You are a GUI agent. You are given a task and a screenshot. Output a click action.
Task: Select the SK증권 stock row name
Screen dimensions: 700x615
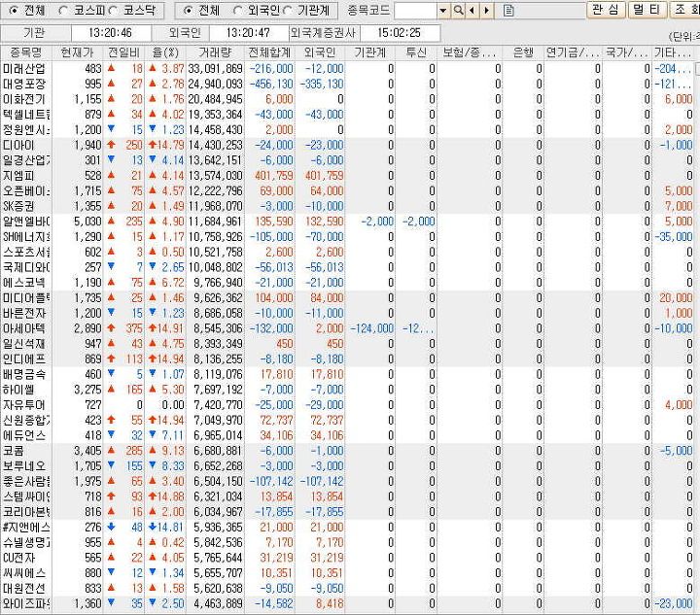18,206
